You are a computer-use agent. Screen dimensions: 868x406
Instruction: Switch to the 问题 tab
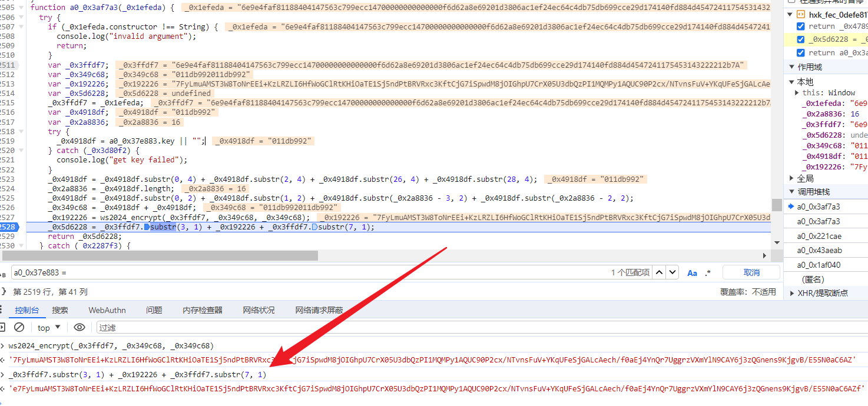pyautogui.click(x=154, y=310)
